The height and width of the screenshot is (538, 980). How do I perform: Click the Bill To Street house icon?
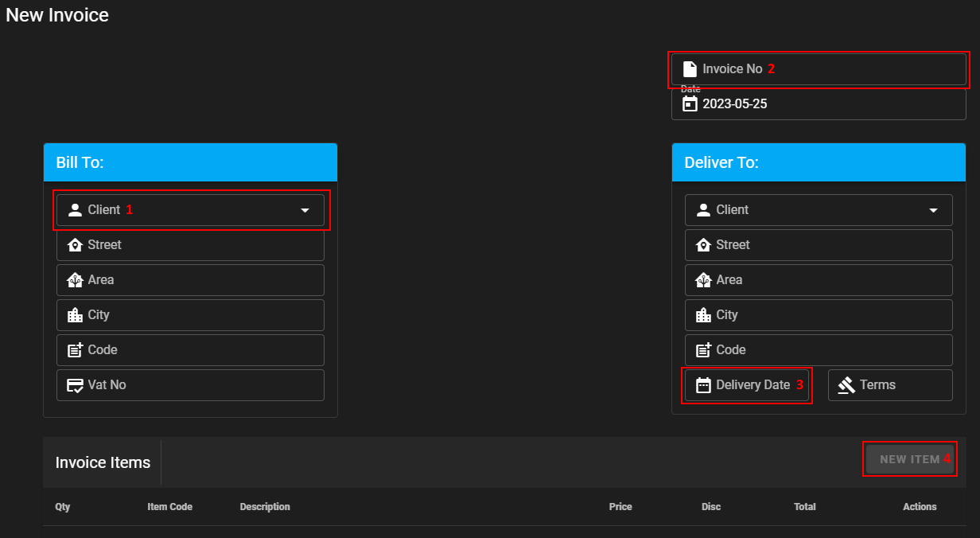pyautogui.click(x=76, y=245)
